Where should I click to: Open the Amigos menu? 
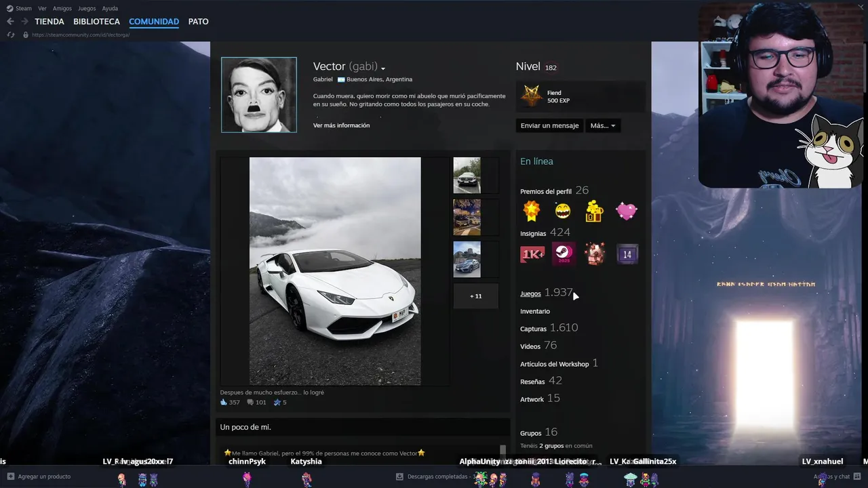pos(62,8)
